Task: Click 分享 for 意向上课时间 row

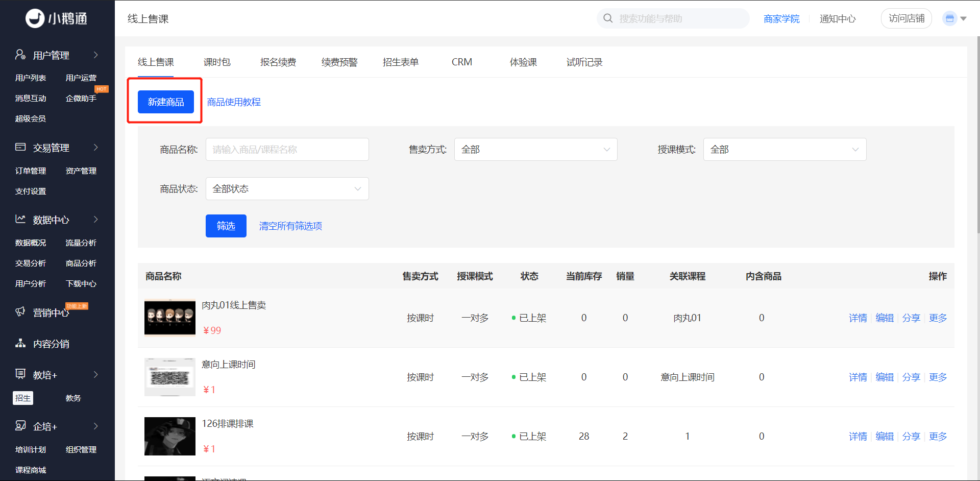Action: click(911, 377)
